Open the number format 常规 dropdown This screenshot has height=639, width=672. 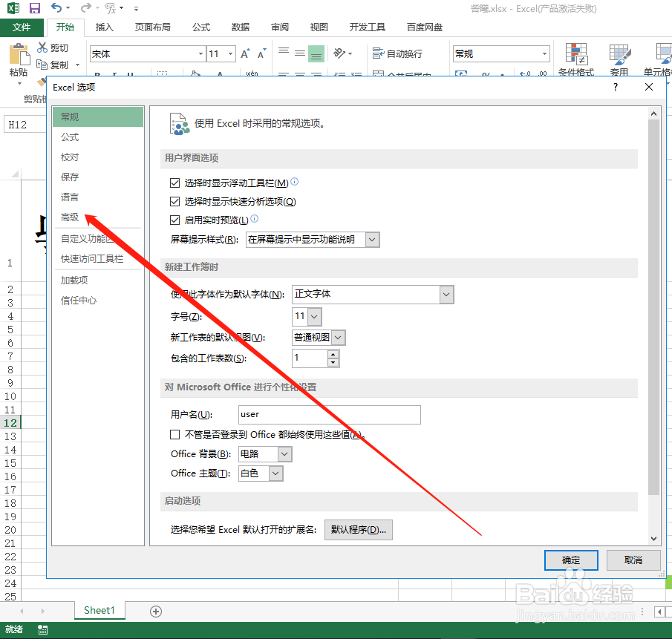coord(544,54)
